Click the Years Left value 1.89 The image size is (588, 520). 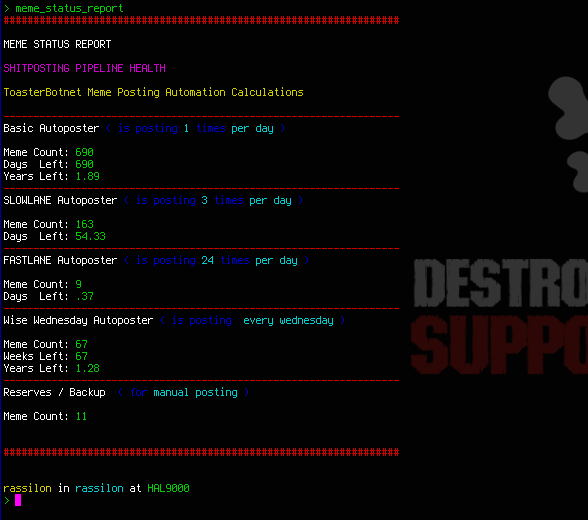point(87,176)
